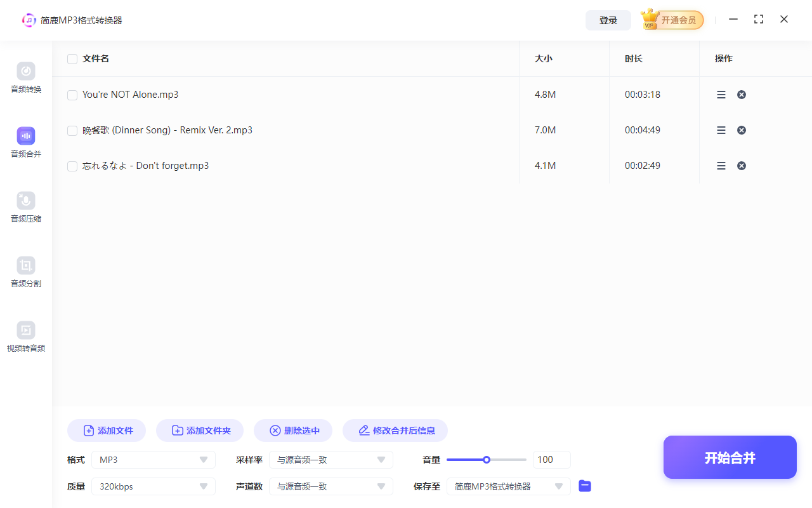Image resolution: width=812 pixels, height=508 pixels.
Task: Click reorder handle for 晚餐歌 (Dinner Song) row
Action: [721, 130]
